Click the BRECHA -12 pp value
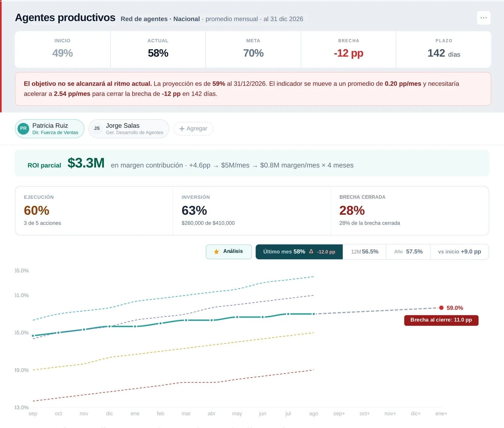 [x=348, y=53]
